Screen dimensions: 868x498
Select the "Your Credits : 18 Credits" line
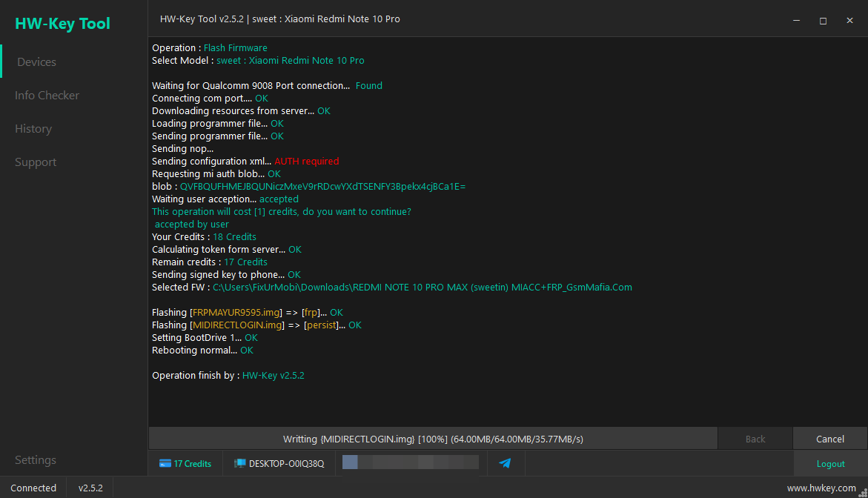[x=204, y=237]
